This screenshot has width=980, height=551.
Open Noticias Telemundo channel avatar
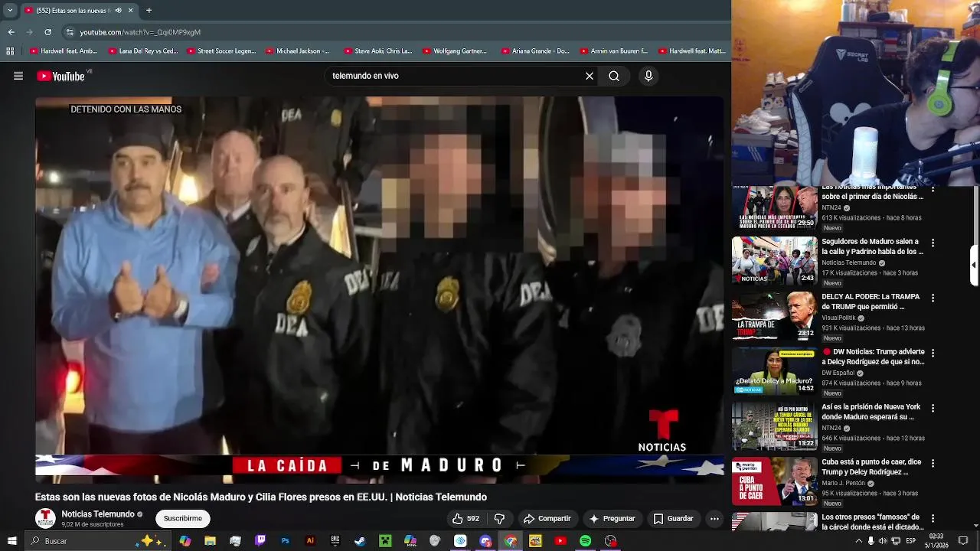45,519
